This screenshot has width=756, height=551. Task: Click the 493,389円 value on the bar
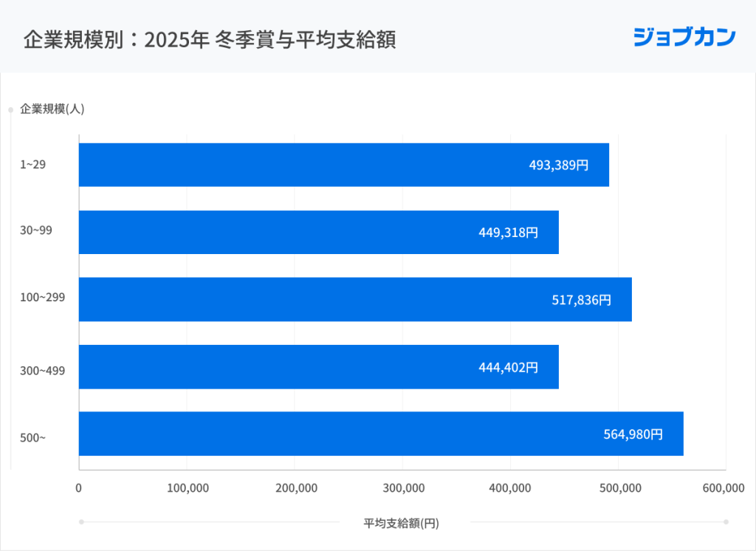[559, 165]
